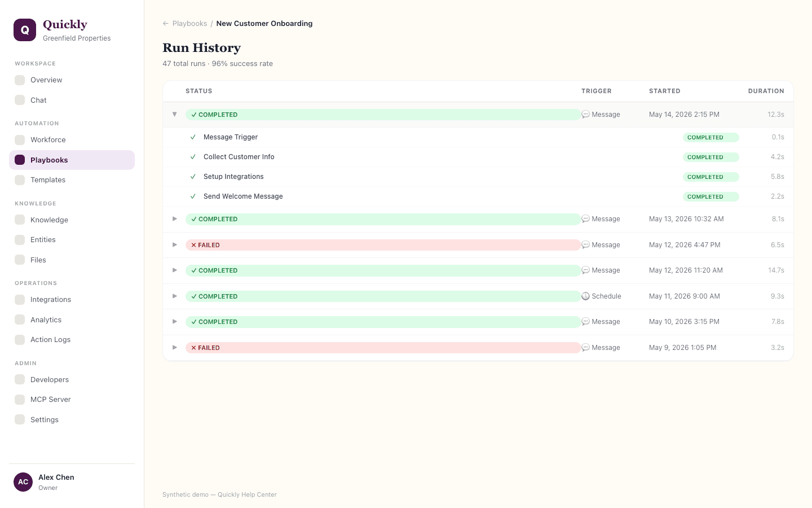Click the COMPLETED badge for Send Welcome Message
Viewport: 812px width, 508px height.
[x=710, y=197]
